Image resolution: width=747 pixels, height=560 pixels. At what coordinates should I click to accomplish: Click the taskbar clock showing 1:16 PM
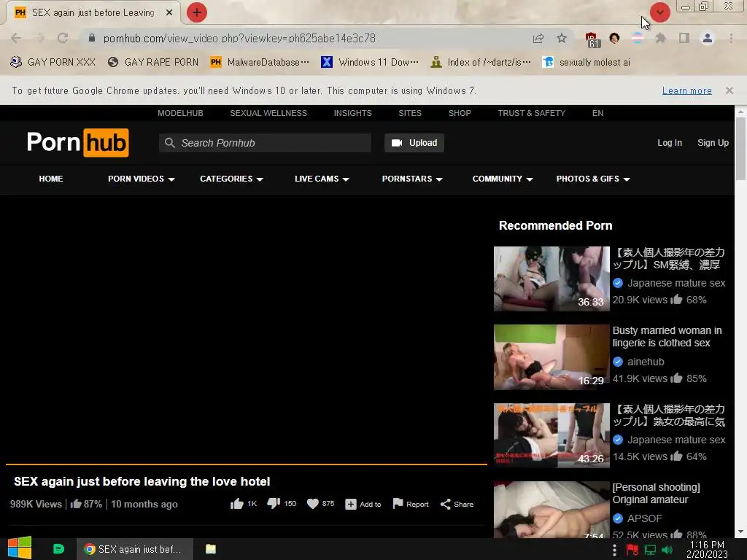coord(707,550)
